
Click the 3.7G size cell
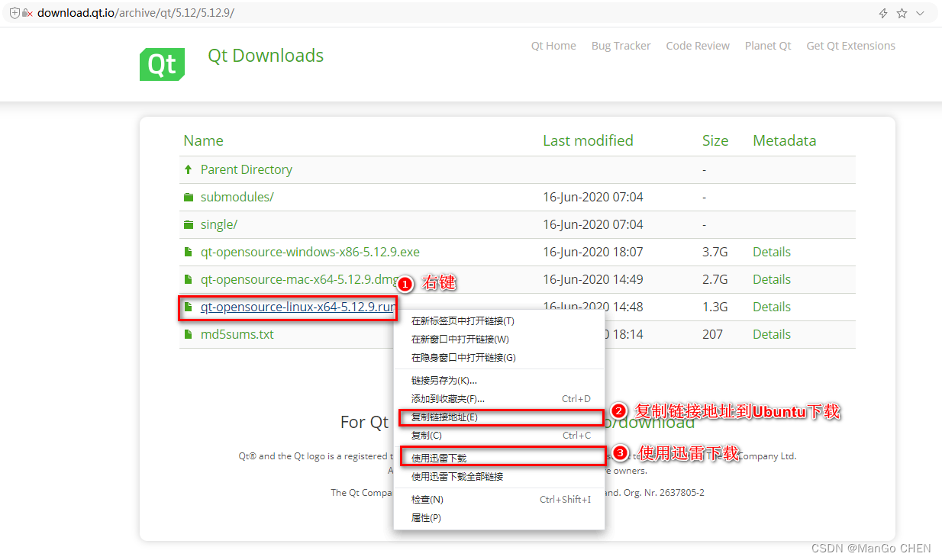(x=715, y=252)
